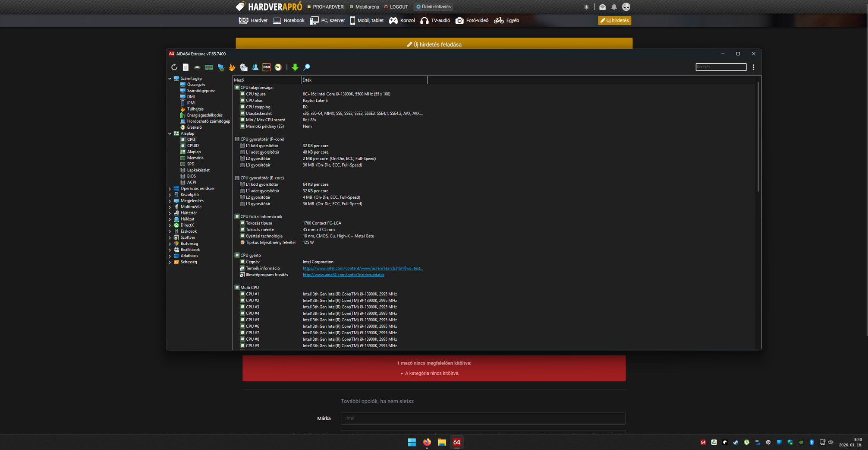Go to the PROHARDVER! site link
868x450 pixels.
[x=326, y=7]
